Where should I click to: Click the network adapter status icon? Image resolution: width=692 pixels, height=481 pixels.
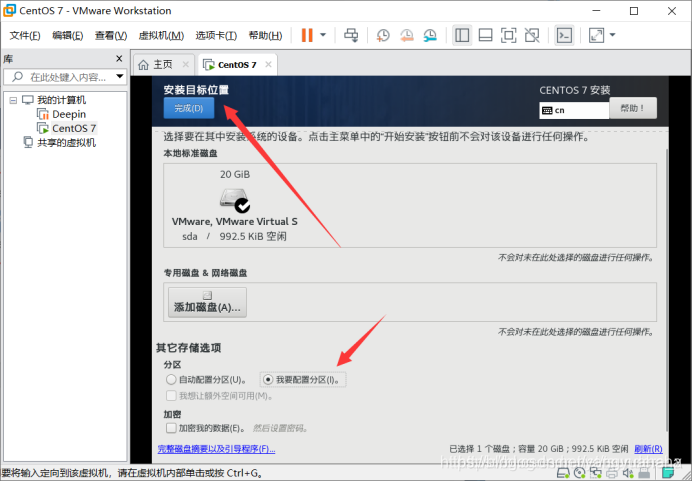click(x=596, y=474)
